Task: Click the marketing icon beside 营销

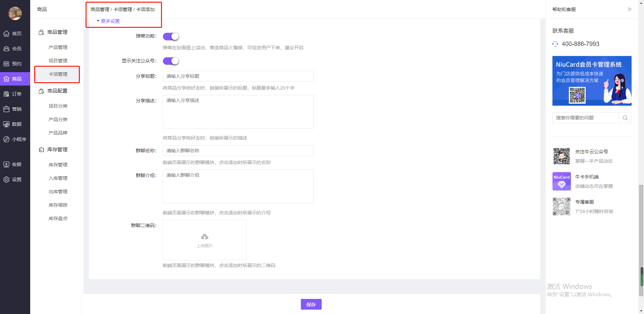Action: tap(6, 109)
